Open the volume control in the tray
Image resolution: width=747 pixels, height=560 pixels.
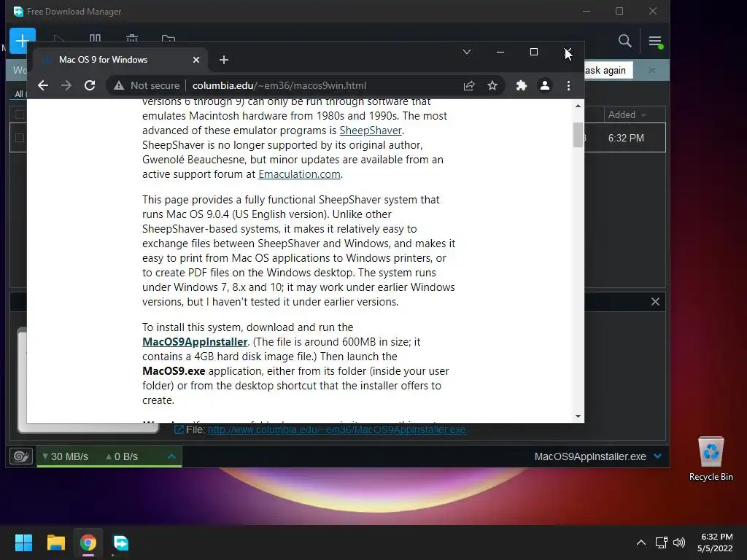click(679, 542)
